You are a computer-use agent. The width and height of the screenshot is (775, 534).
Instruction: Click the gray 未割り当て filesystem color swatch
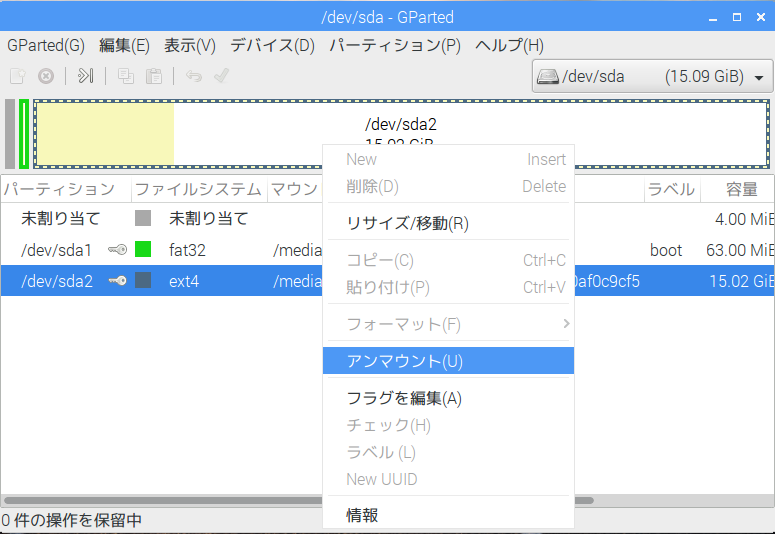(143, 218)
